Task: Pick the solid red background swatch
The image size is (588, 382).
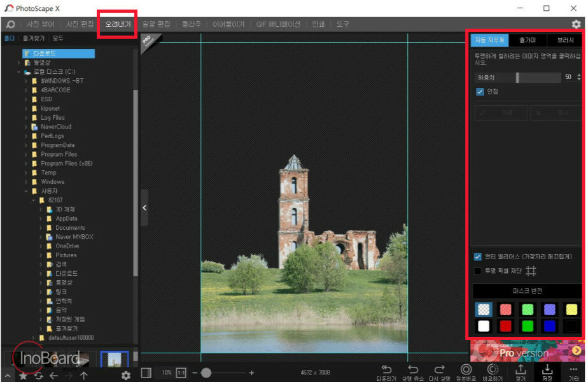Action: (505, 326)
